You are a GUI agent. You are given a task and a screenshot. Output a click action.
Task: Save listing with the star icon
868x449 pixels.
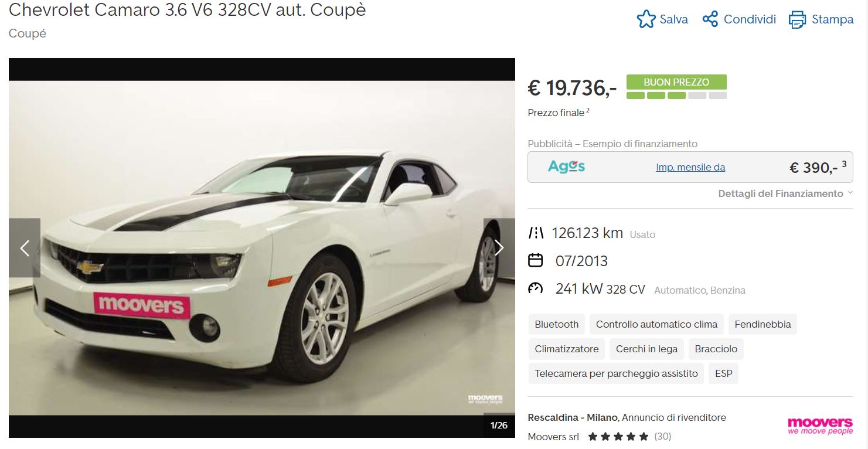pos(646,19)
